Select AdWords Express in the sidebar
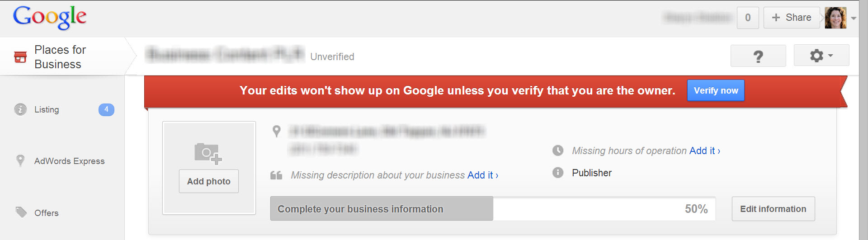Image resolution: width=868 pixels, height=240 pixels. (x=69, y=161)
